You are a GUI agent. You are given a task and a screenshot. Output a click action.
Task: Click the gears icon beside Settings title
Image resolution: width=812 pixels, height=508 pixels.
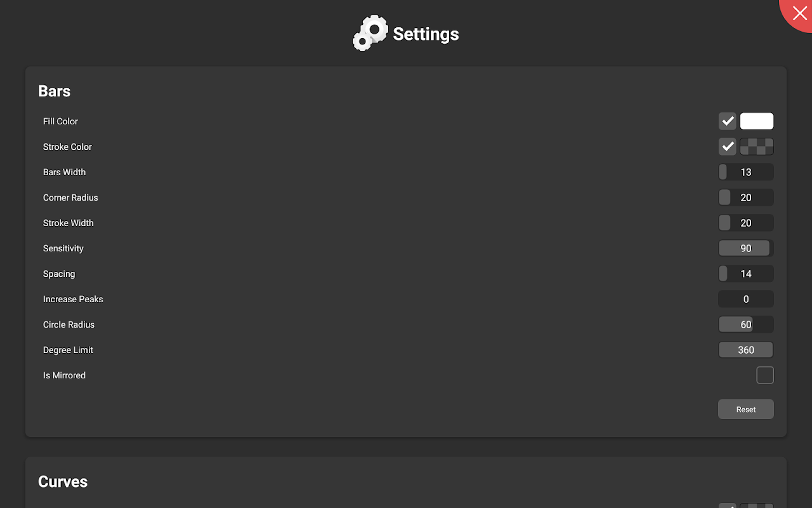click(370, 33)
